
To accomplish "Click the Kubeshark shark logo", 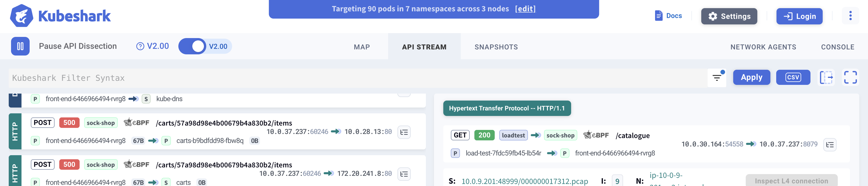I will 21,16.
